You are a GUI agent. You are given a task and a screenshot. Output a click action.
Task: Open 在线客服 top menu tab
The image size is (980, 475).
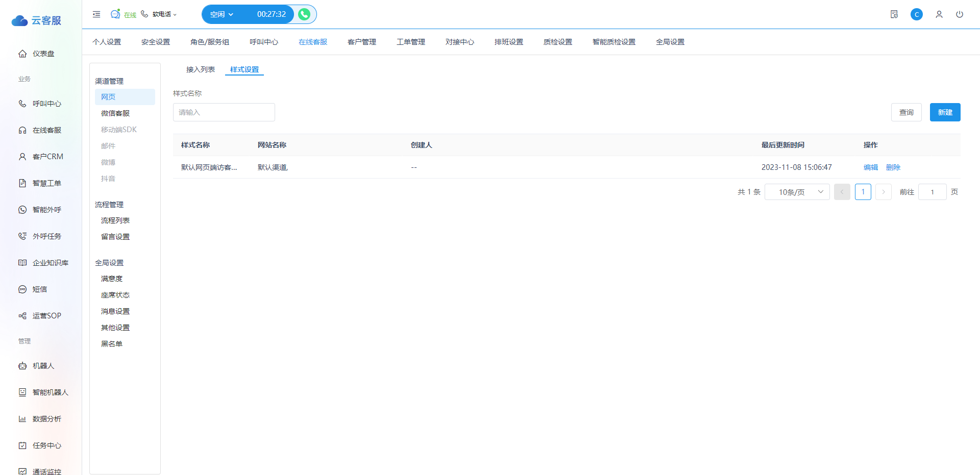pos(313,42)
